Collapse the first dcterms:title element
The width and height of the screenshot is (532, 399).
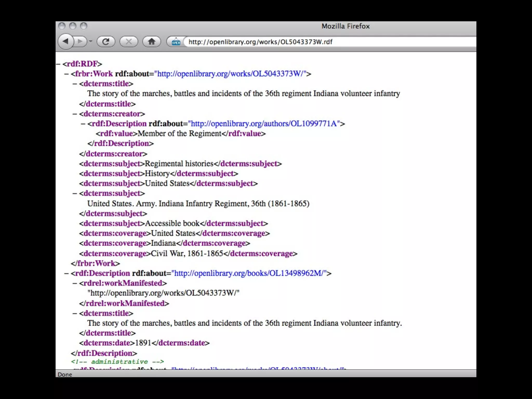pos(75,84)
